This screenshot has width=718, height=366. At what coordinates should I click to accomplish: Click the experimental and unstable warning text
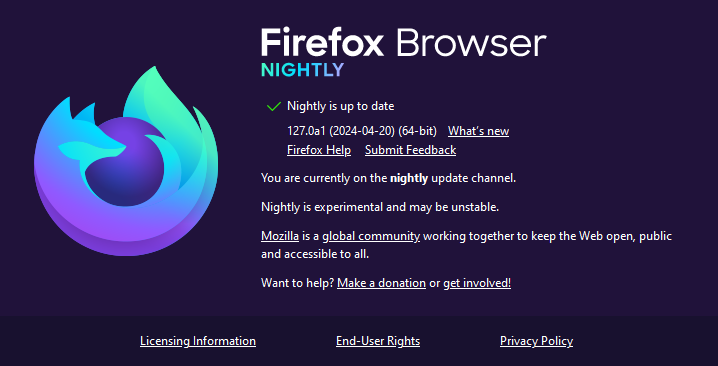click(x=380, y=207)
